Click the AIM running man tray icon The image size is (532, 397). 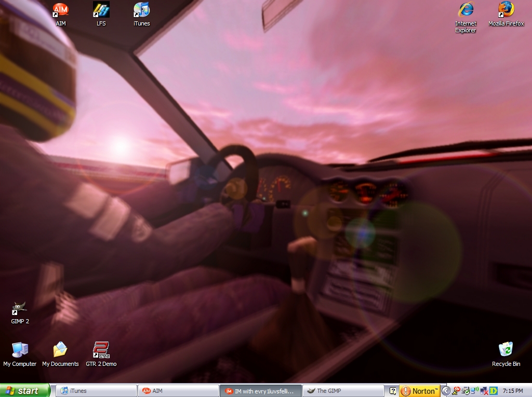pyautogui.click(x=456, y=391)
